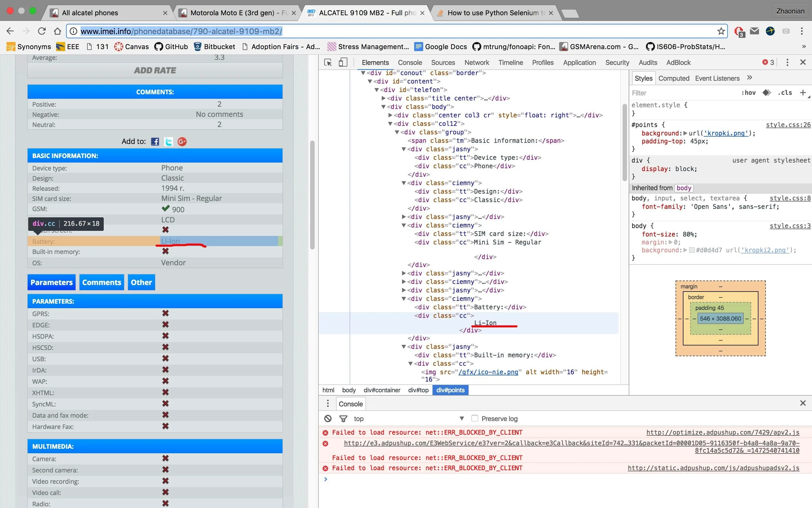
Task: Open style.css:26 source link
Action: point(788,125)
